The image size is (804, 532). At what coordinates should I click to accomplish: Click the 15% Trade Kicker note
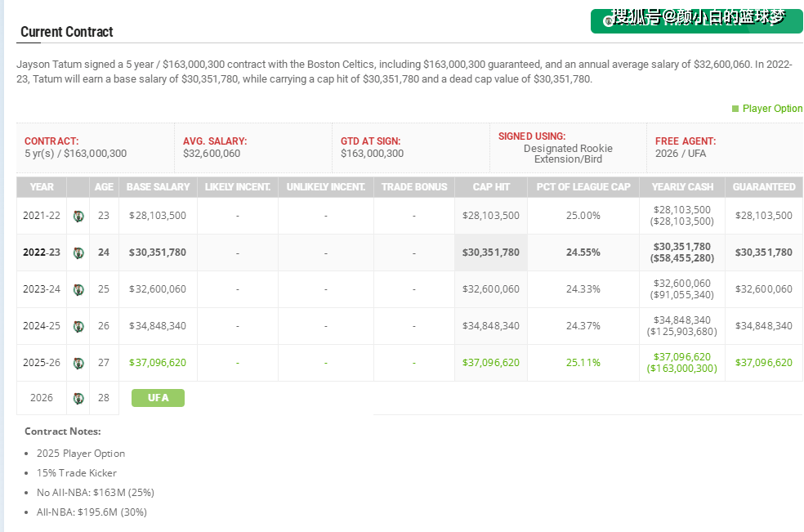point(77,473)
